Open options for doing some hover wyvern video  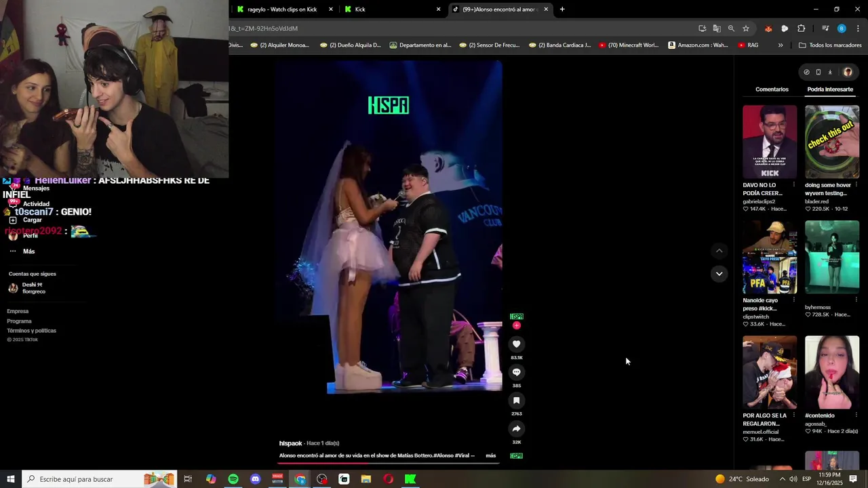tap(856, 184)
